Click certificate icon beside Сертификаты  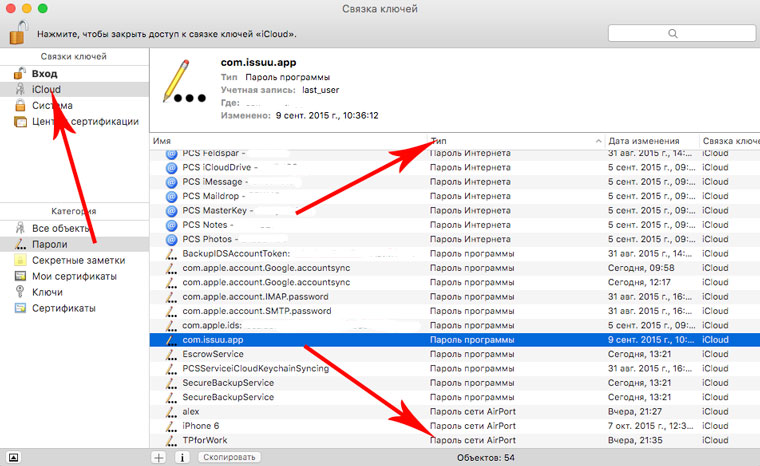(20, 308)
